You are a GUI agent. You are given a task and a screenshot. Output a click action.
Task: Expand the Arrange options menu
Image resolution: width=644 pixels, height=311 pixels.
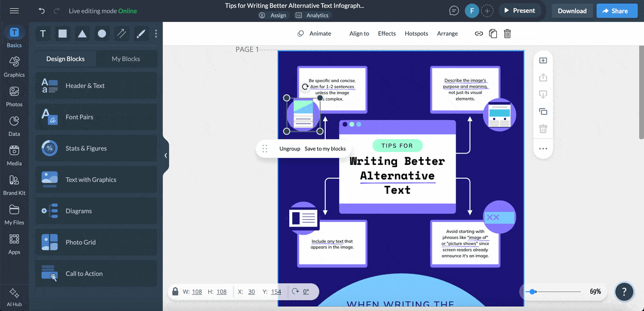[447, 33]
